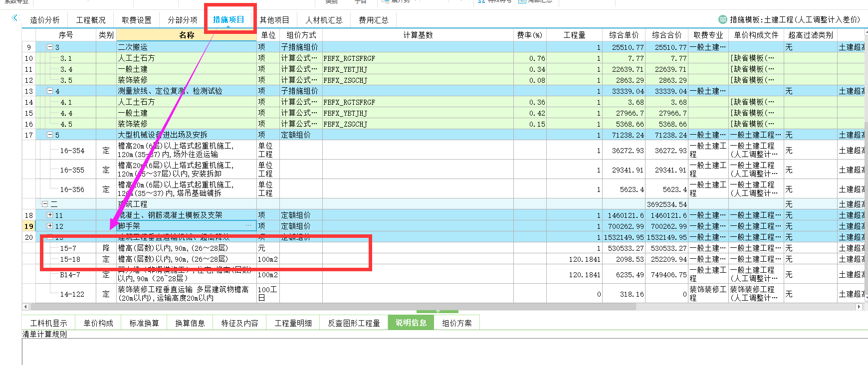Collapse tree node 5 大型机械设备
868x365 pixels.
click(x=50, y=135)
